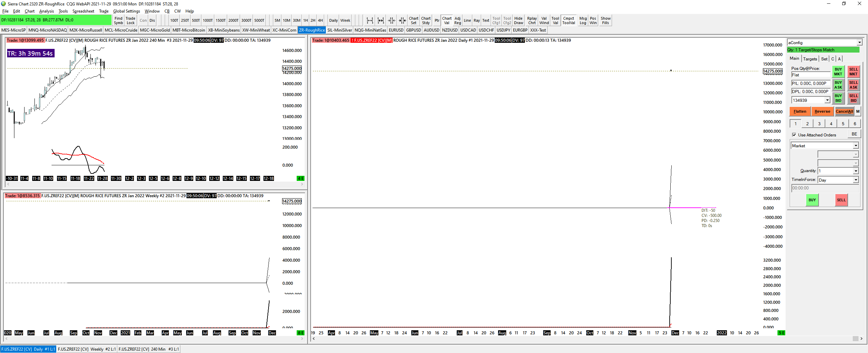Open the Set tab in trade window
Image resolution: width=868 pixels, height=353 pixels.
[x=824, y=59]
